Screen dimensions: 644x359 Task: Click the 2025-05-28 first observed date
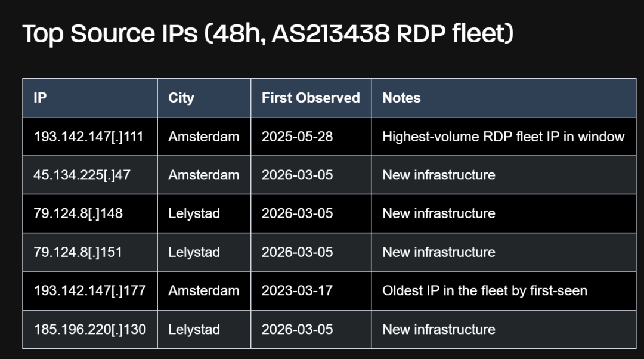(x=297, y=137)
